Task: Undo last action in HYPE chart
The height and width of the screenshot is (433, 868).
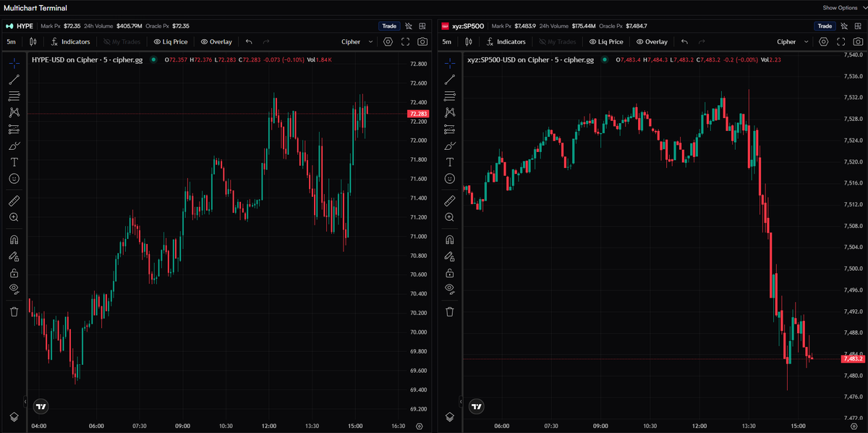Action: (x=250, y=42)
